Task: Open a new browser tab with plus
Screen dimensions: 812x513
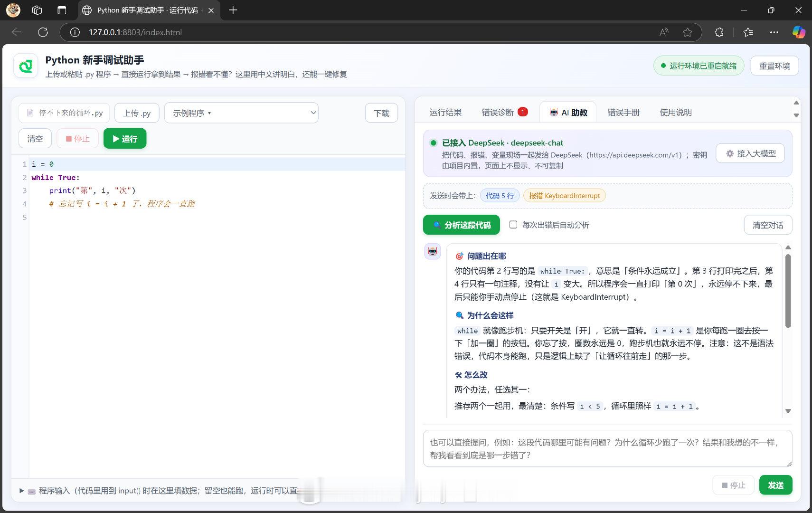Action: click(233, 10)
